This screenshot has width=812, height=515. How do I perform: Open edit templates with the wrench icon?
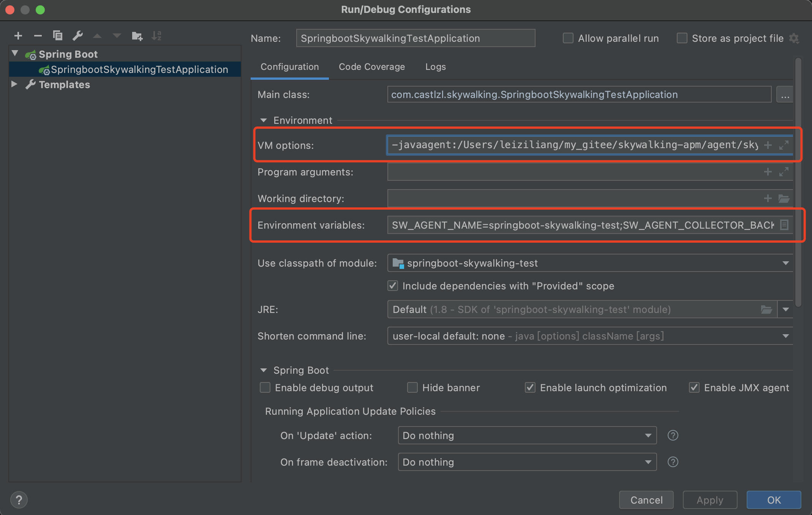77,36
